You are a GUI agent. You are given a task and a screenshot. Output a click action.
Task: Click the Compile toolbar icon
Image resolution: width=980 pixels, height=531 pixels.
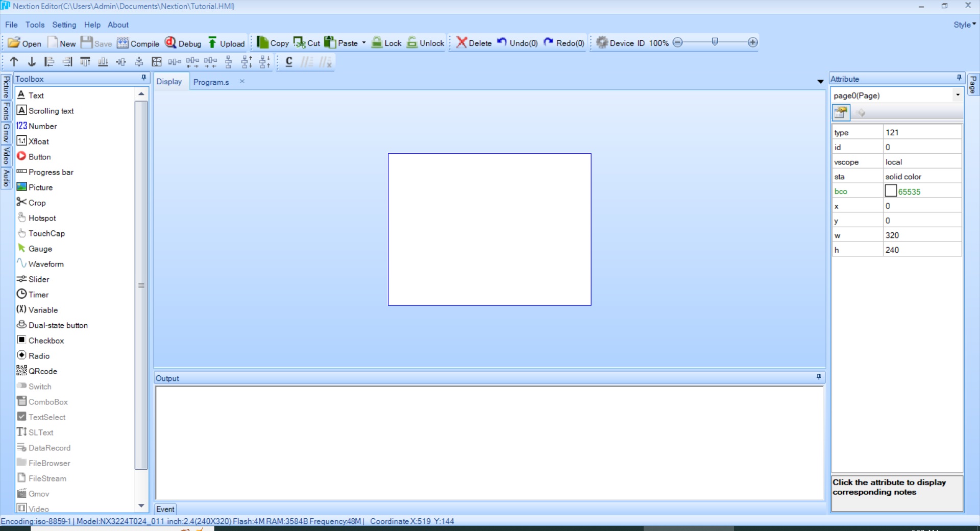(x=138, y=43)
